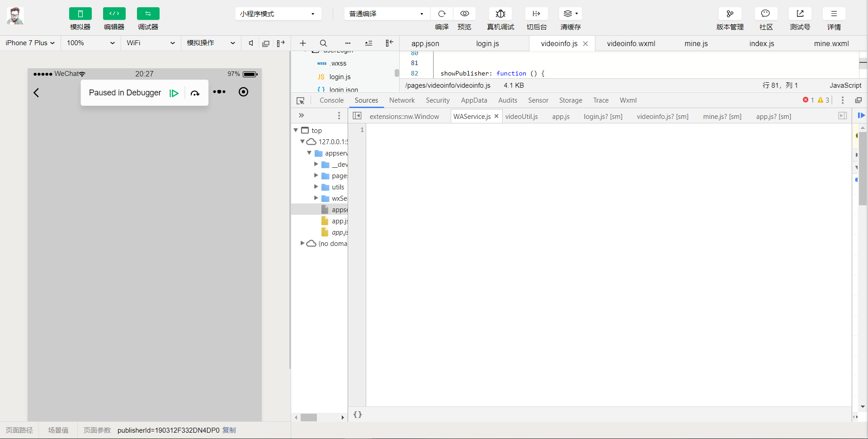Viewport: 868px width, 439px height.
Task: Click the compile refresh icon
Action: point(442,14)
